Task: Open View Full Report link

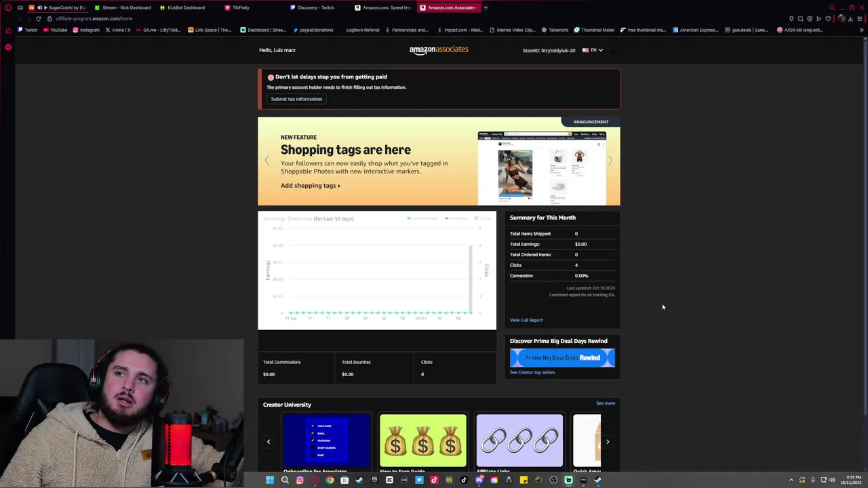Action: [526, 320]
